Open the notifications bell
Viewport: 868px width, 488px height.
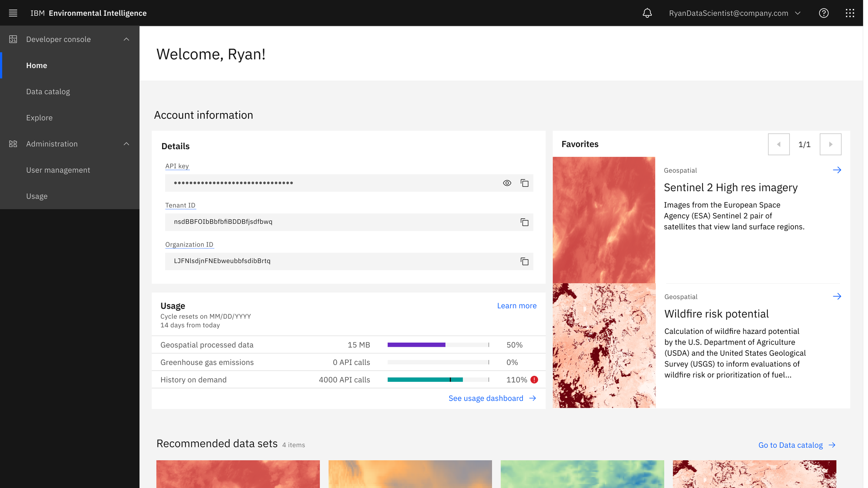click(647, 13)
